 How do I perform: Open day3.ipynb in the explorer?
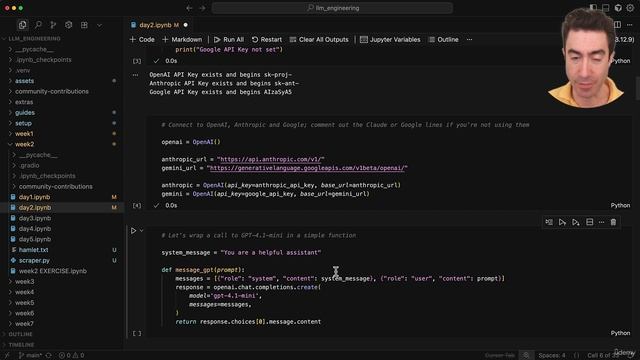pyautogui.click(x=35, y=218)
